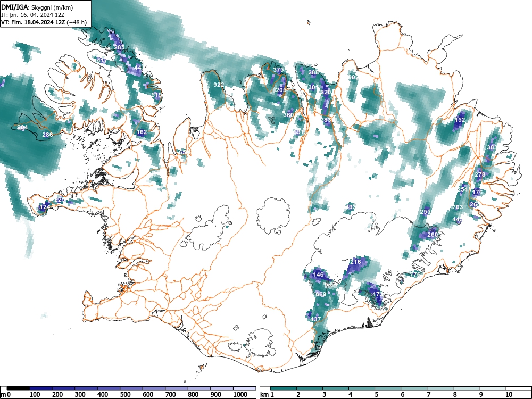Click the 278 value label on the map
Viewport: 532px width, 399px height.
point(480,174)
